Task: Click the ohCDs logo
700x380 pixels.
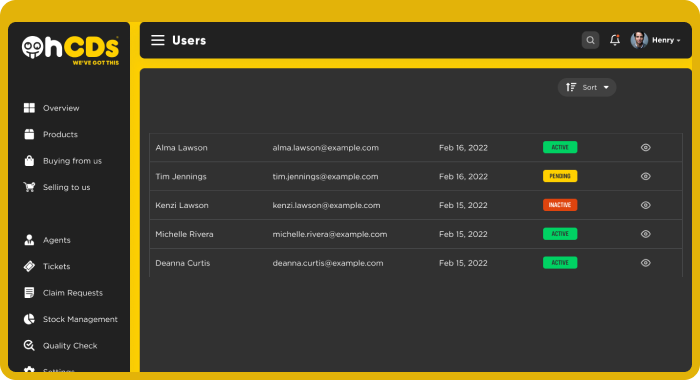Action: (71, 50)
